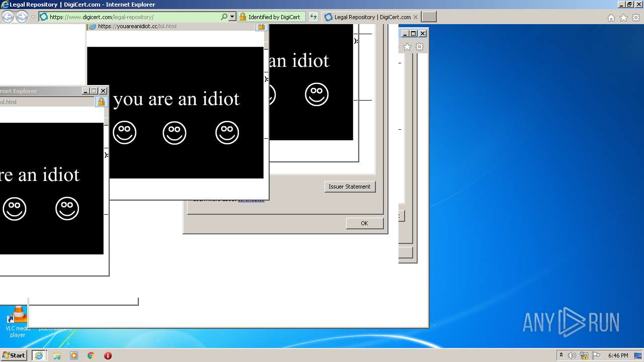The image size is (644, 362).
Task: Open a new blank tab
Action: pos(429,17)
